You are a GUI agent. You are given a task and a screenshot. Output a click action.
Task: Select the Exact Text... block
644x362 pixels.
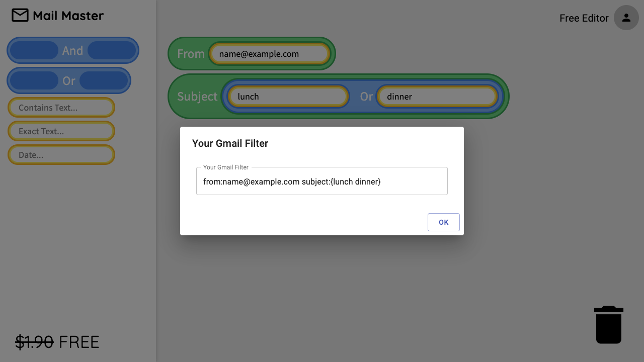point(61,131)
